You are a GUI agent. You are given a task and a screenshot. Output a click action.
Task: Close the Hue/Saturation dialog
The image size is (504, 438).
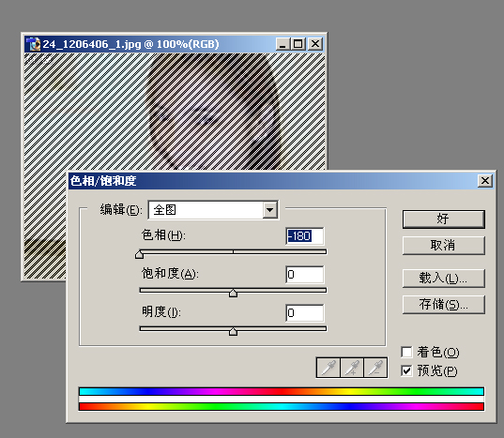pyautogui.click(x=485, y=181)
